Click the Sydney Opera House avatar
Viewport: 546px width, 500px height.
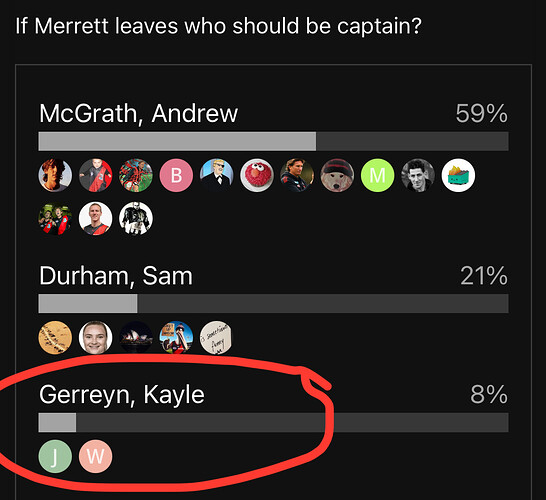coord(136,337)
